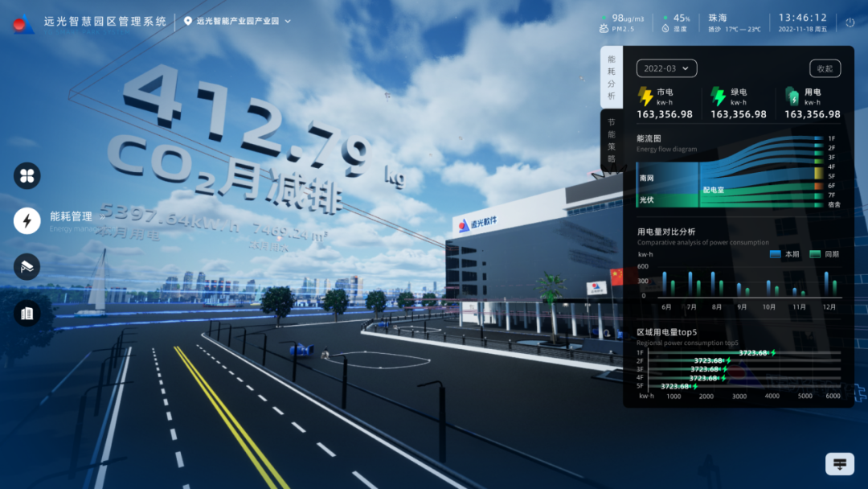Screen dimensions: 868x489
Task: Click the green 绿电 lightning icon
Action: (x=719, y=97)
